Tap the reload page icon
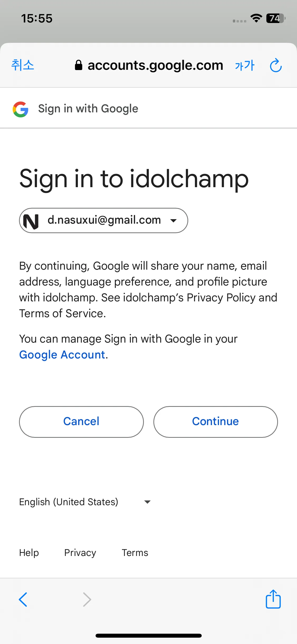This screenshot has height=644, width=297. 276,65
